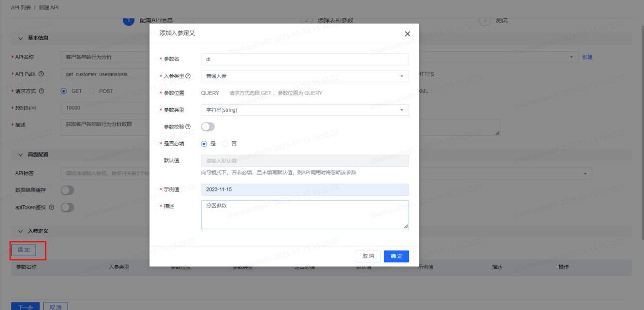The width and height of the screenshot is (644, 310).
Task: Collapse the 入参定义 section
Action: point(21,231)
